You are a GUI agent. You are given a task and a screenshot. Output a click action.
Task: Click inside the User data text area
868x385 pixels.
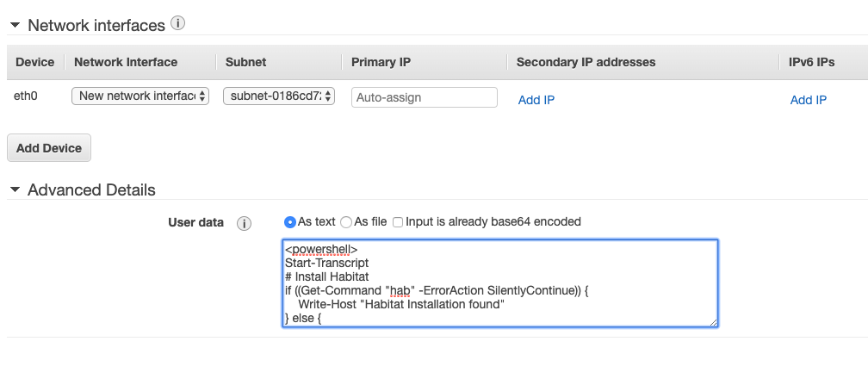click(499, 283)
